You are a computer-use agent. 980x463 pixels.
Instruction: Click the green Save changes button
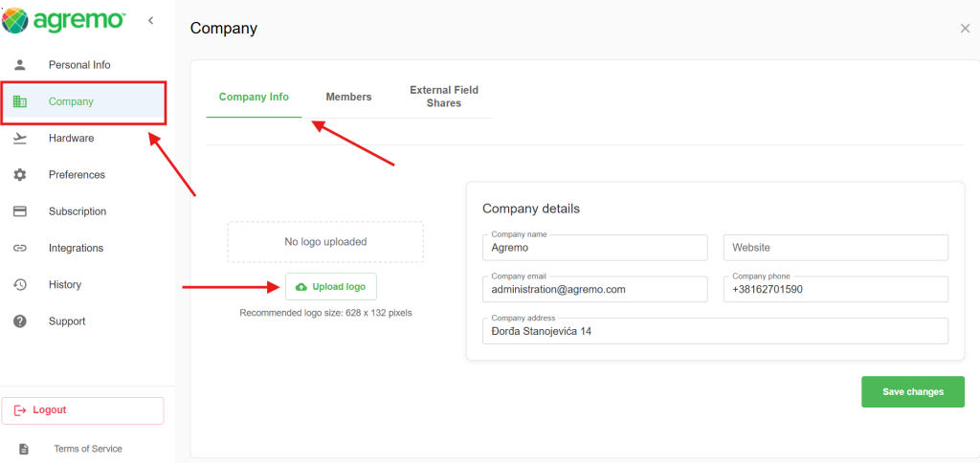click(912, 392)
